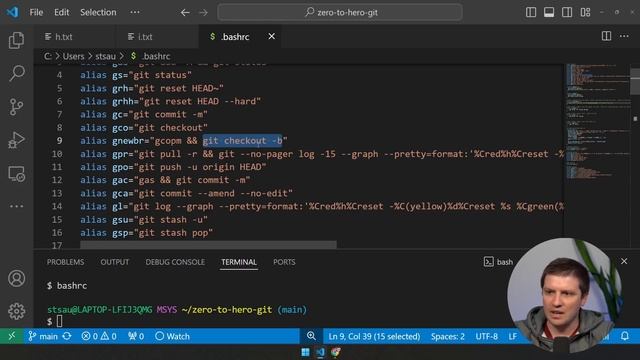
Task: Switch to the h.txt tab
Action: 75,37
